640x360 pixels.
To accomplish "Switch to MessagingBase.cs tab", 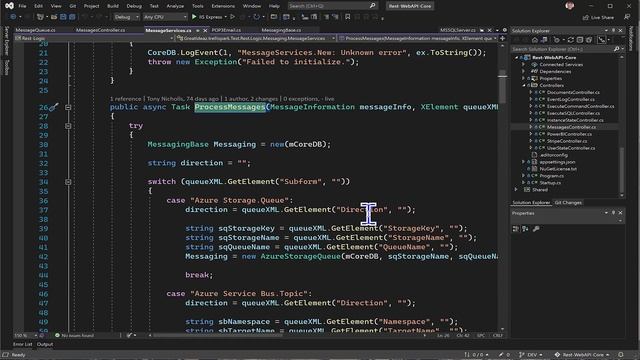I will (x=281, y=30).
